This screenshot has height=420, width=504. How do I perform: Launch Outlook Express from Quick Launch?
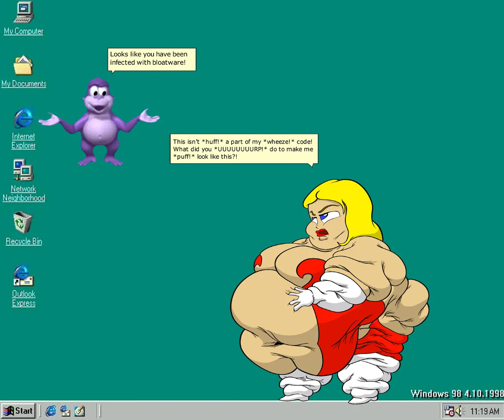point(65,411)
